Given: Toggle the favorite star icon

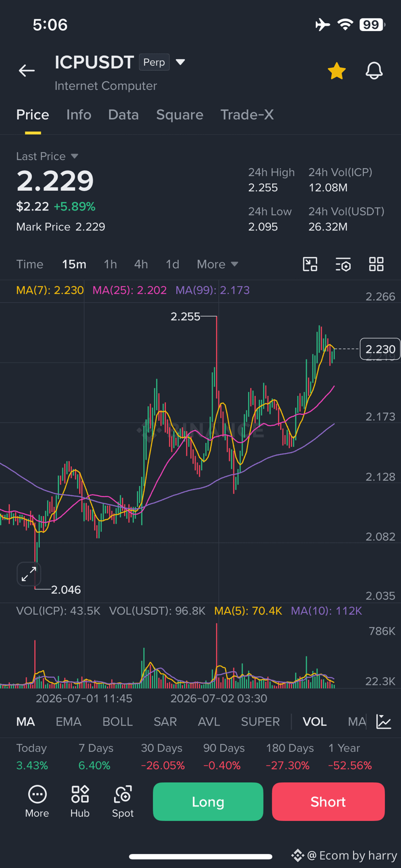Looking at the screenshot, I should pos(337,71).
